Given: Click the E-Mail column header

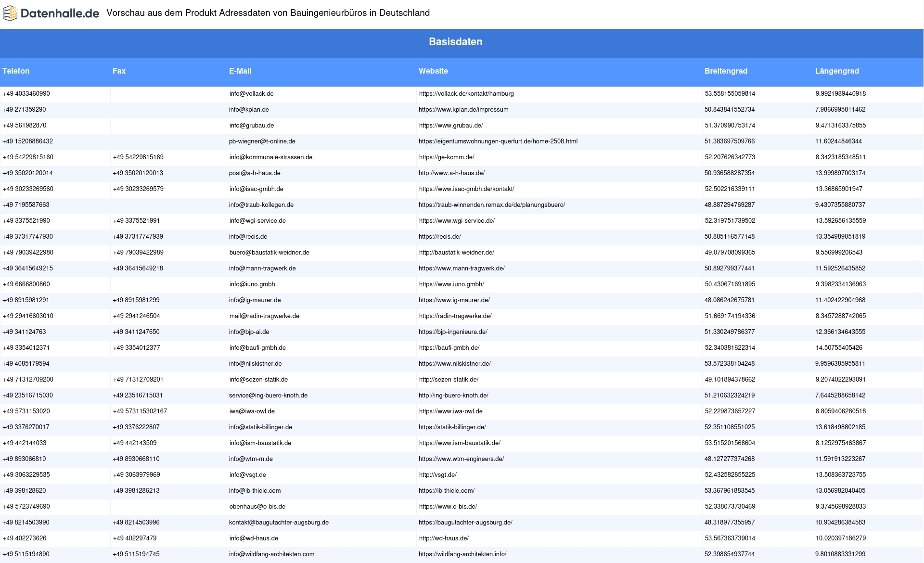Looking at the screenshot, I should point(240,71).
